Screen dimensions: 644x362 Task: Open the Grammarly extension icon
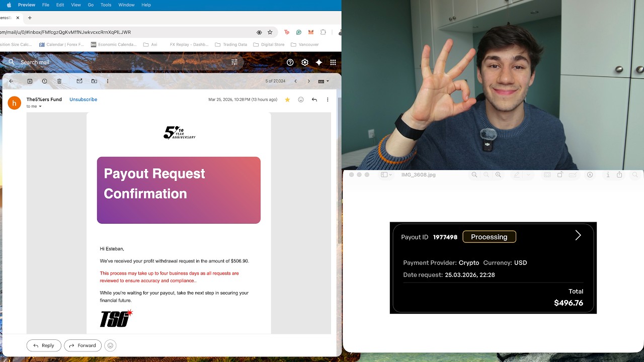[x=299, y=32]
